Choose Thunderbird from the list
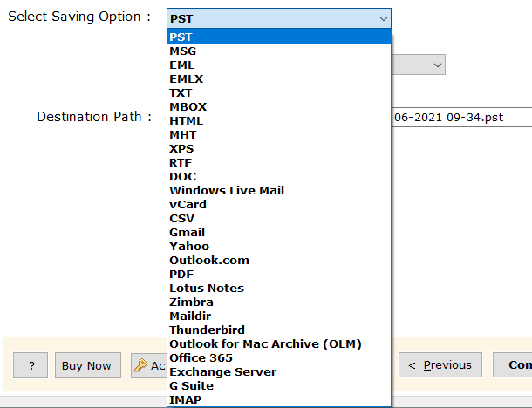The height and width of the screenshot is (408, 532). click(x=279, y=330)
